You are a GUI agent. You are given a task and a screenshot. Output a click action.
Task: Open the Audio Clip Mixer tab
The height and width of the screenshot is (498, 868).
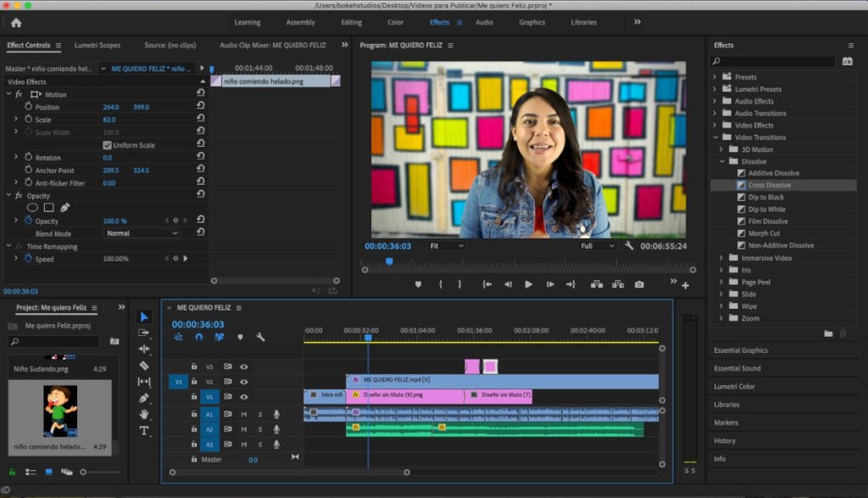273,46
